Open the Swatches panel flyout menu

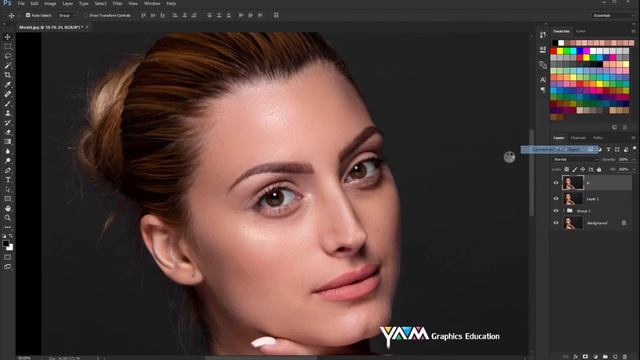(633, 31)
